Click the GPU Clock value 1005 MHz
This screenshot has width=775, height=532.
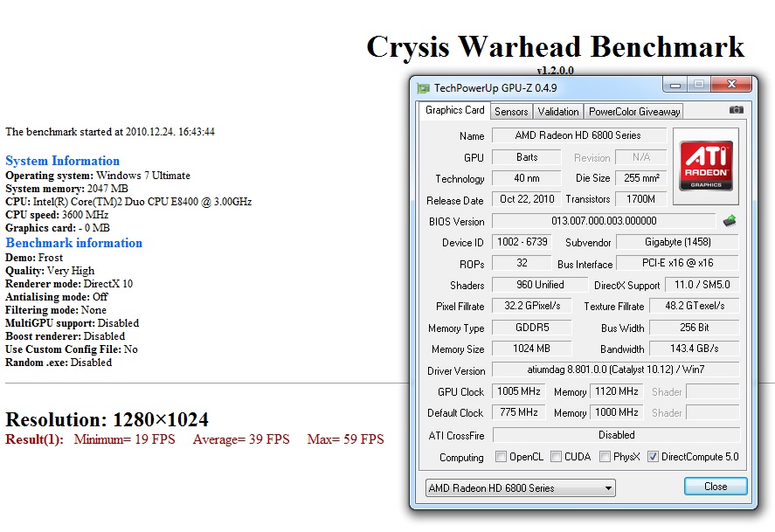click(x=518, y=391)
